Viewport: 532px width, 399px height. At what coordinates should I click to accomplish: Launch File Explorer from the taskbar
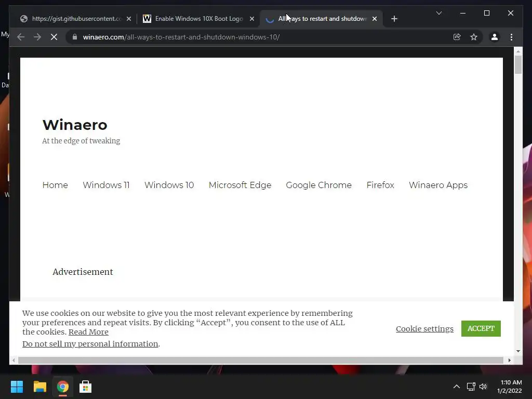[x=39, y=387]
